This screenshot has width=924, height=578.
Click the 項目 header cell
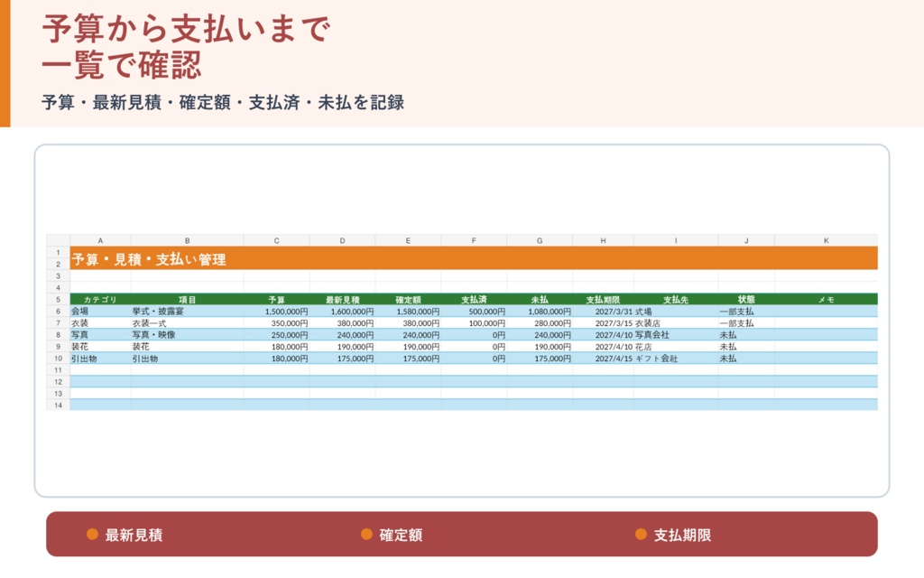[x=188, y=300]
